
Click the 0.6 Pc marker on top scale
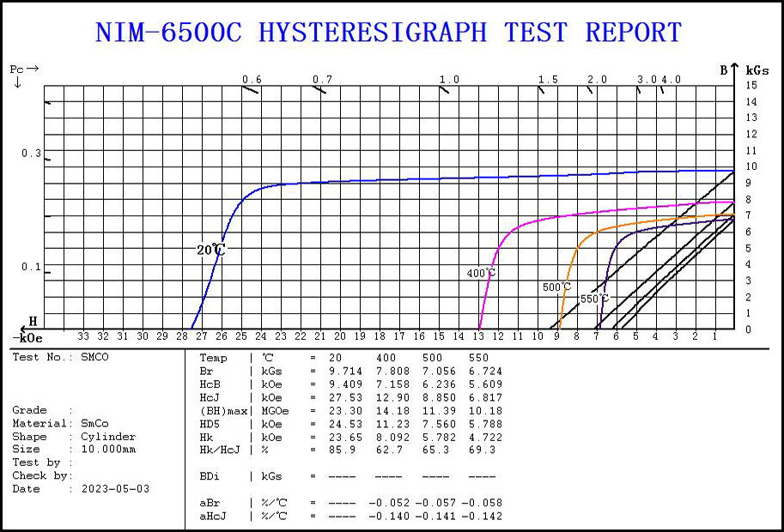(x=252, y=80)
